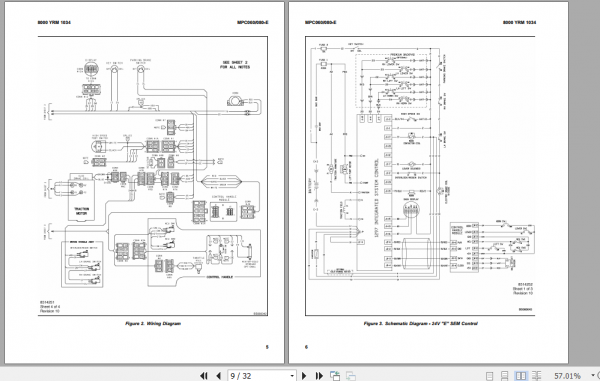
Task: Go to the previous page
Action: (x=218, y=376)
